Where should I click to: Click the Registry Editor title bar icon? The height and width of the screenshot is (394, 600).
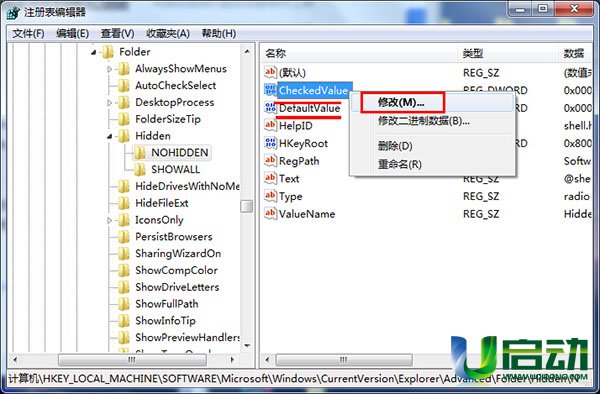coord(13,13)
